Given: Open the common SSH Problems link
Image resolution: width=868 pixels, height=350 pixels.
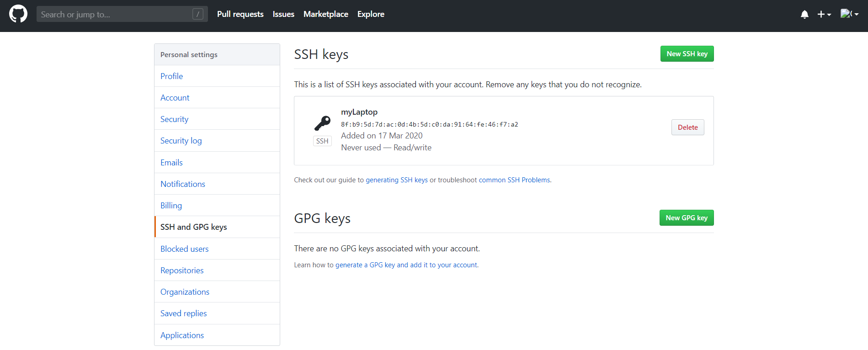Looking at the screenshot, I should click(514, 180).
